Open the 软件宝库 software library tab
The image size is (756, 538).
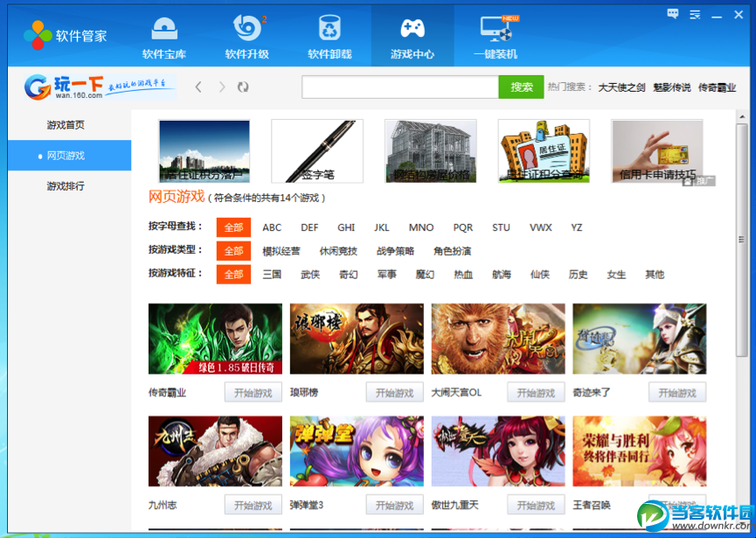[x=164, y=37]
